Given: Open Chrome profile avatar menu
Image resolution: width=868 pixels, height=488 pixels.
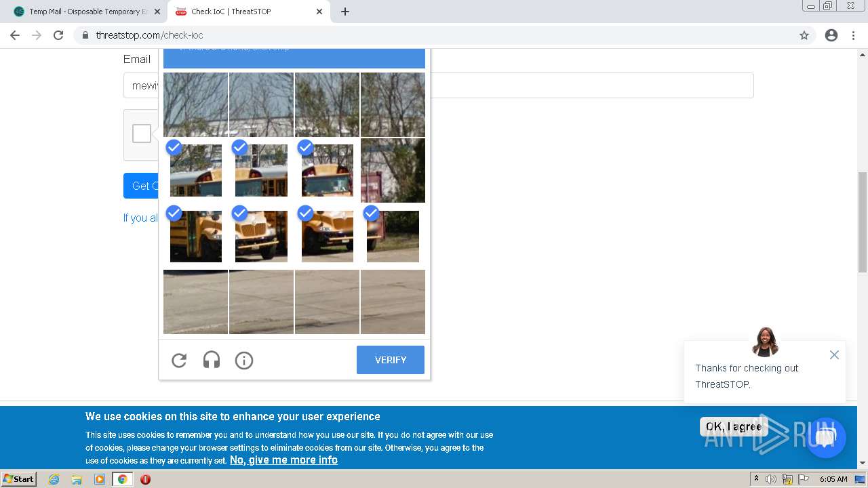Looking at the screenshot, I should [831, 35].
